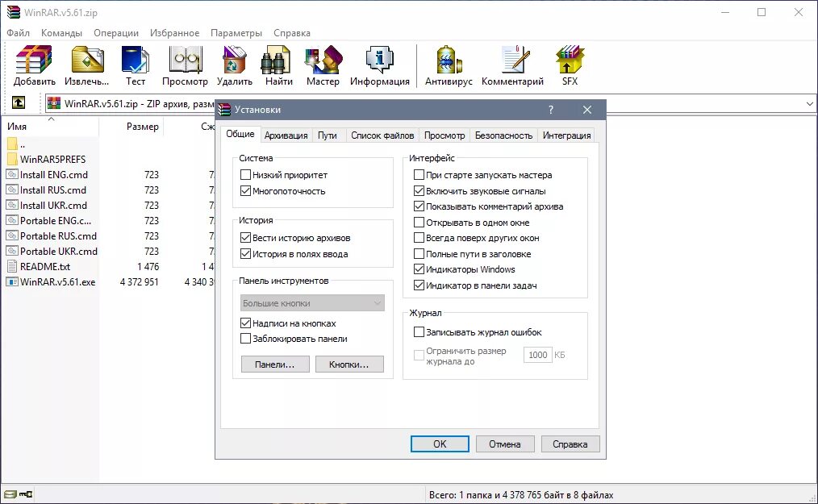Click the Антивирус toolbar icon
The height and width of the screenshot is (504, 818).
(449, 59)
